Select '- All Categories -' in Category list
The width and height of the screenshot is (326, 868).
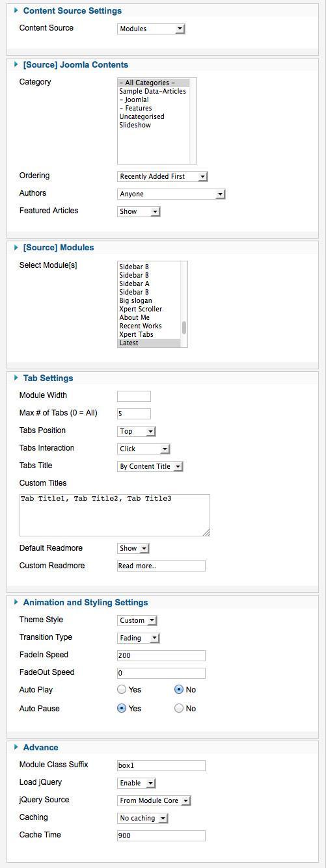click(154, 83)
